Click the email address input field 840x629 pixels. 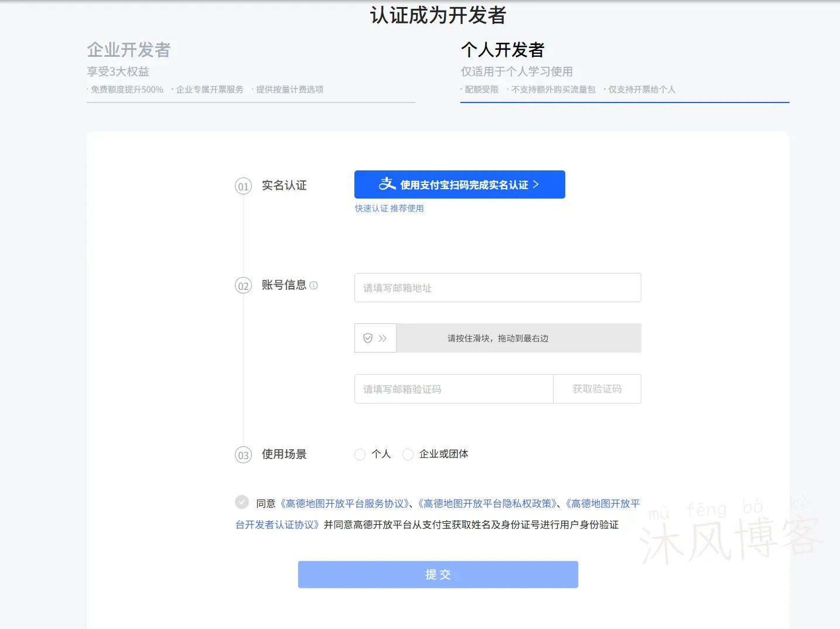[497, 288]
